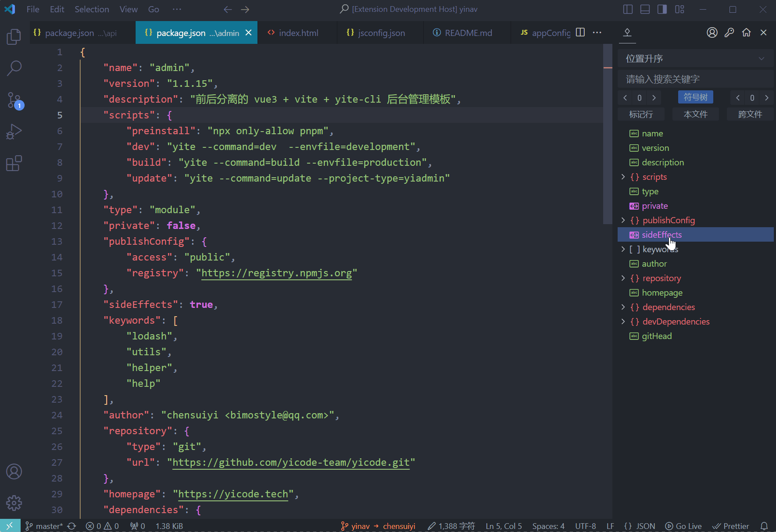Viewport: 776px width, 532px height.
Task: Open the Explorer view in activity bar
Action: pos(14,36)
